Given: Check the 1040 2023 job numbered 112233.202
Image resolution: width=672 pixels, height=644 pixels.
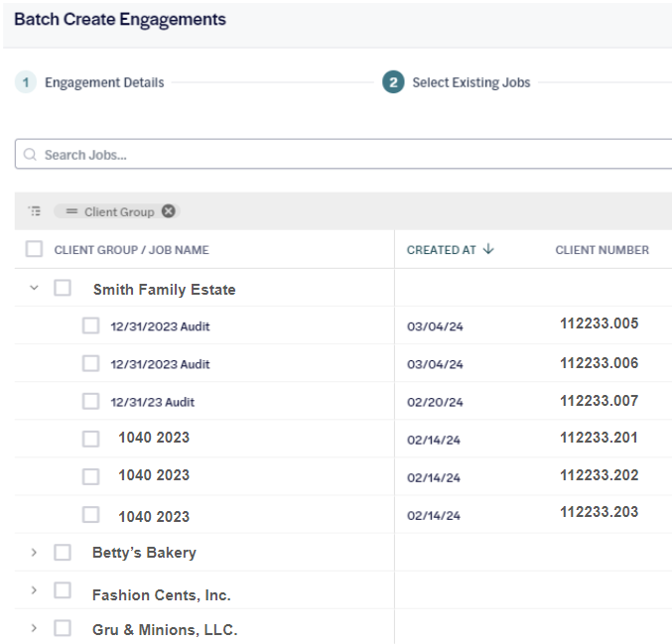Looking at the screenshot, I should click(91, 476).
